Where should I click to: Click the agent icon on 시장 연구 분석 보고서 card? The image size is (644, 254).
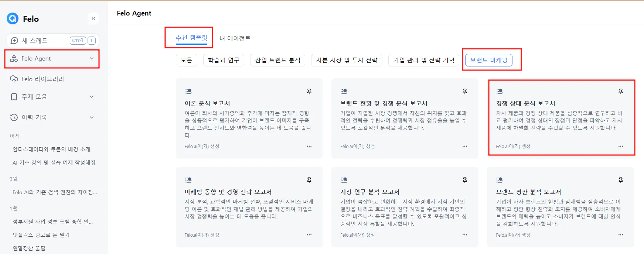pyautogui.click(x=344, y=180)
